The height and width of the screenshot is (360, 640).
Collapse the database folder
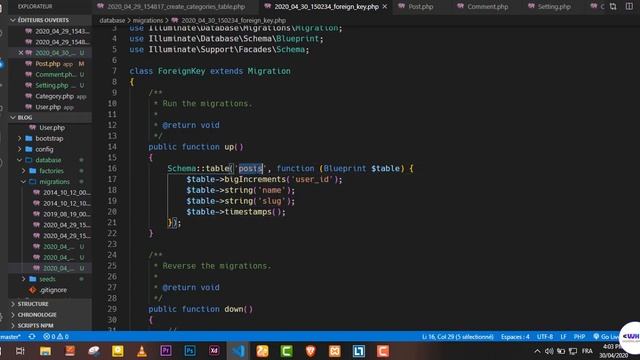coord(48,160)
